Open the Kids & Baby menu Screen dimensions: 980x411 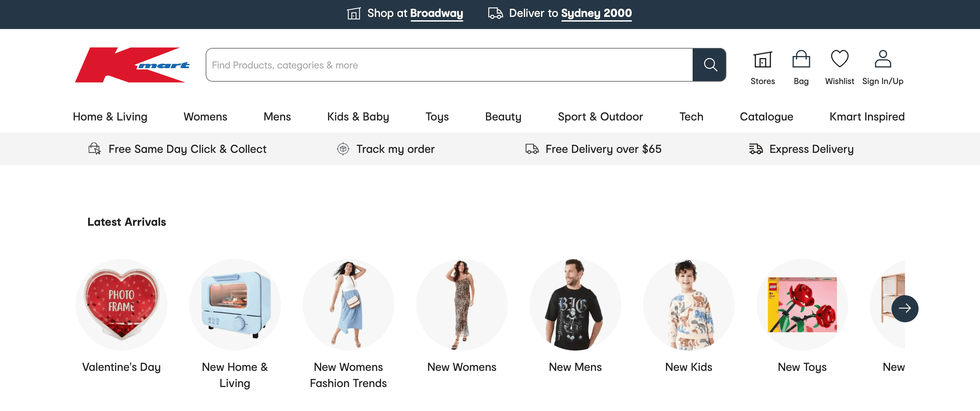tap(358, 117)
